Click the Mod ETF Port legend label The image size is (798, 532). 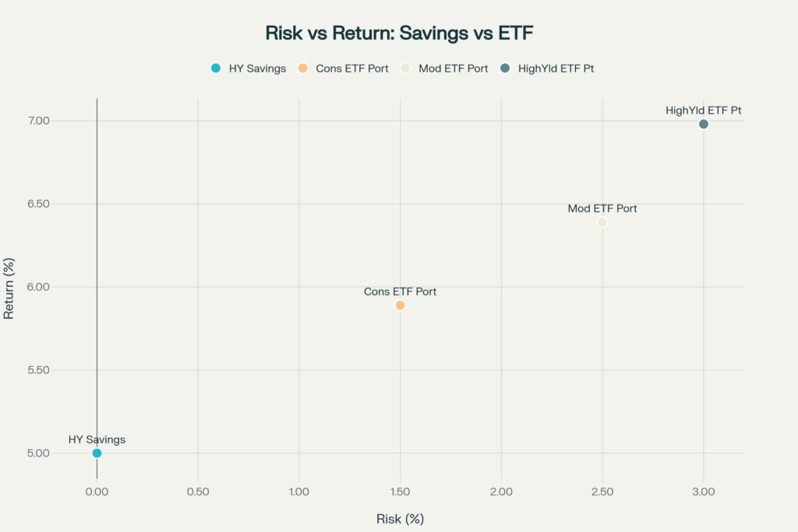click(x=453, y=69)
